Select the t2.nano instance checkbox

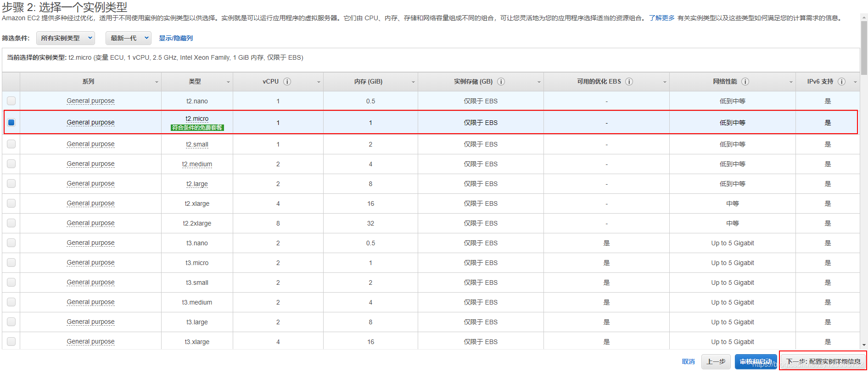[11, 101]
